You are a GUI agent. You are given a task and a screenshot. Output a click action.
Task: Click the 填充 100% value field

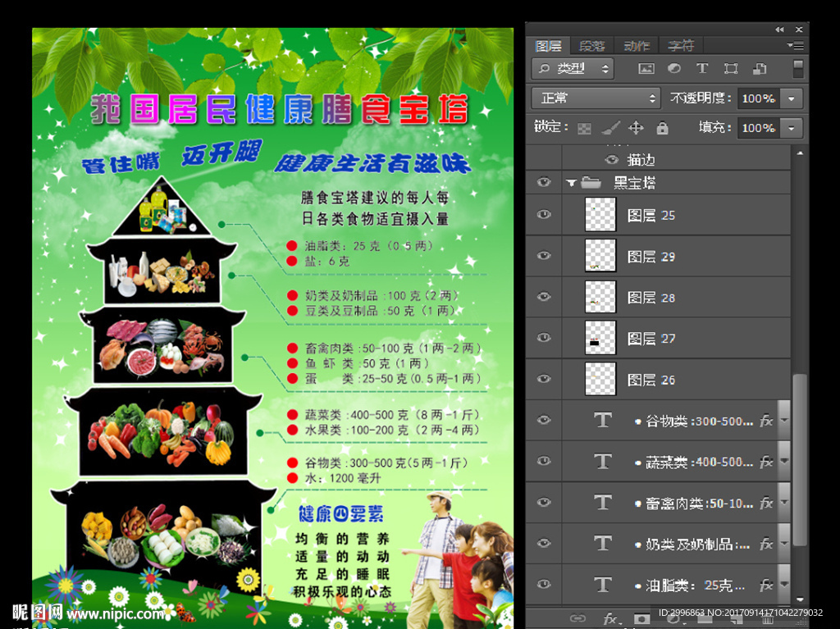pyautogui.click(x=759, y=127)
